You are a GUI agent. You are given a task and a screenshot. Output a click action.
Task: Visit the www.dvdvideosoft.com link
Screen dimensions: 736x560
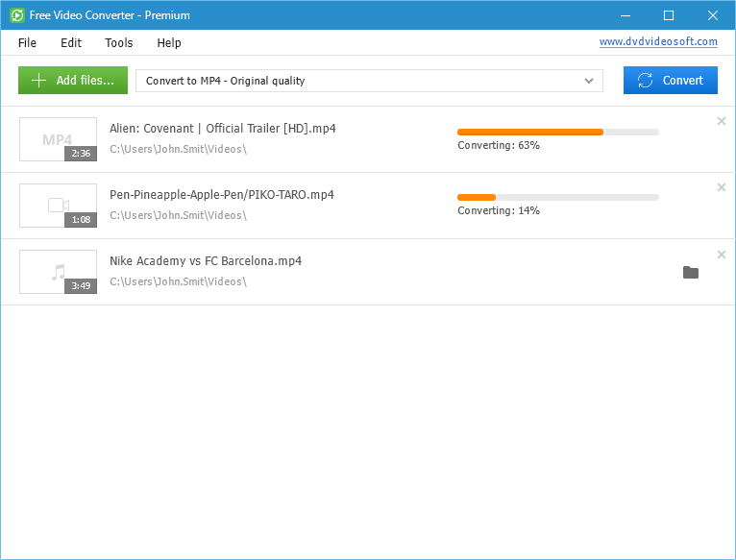[658, 42]
